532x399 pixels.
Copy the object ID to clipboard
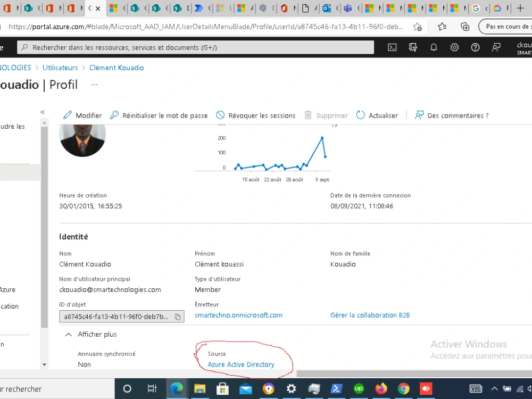[178, 317]
